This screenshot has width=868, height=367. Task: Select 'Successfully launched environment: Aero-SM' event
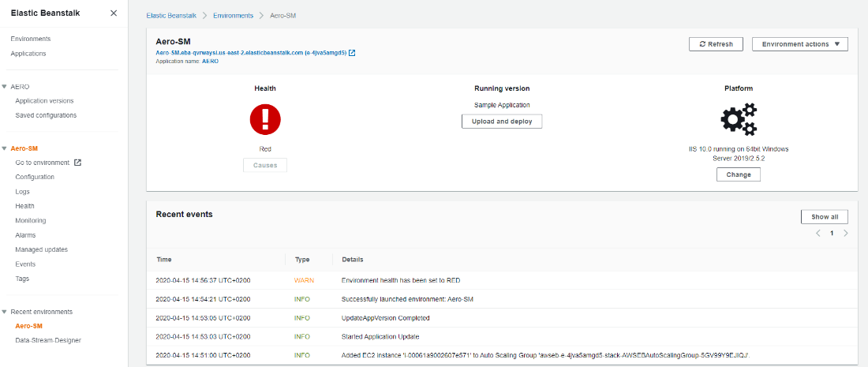(x=408, y=299)
